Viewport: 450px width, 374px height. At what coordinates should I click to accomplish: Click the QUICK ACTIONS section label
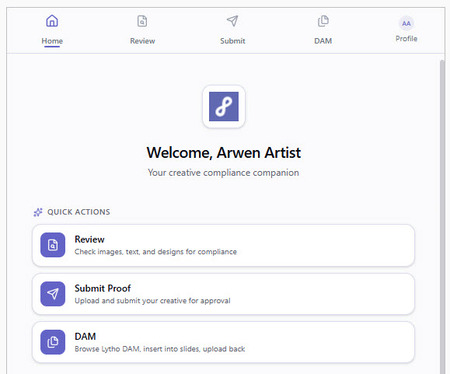(x=79, y=212)
